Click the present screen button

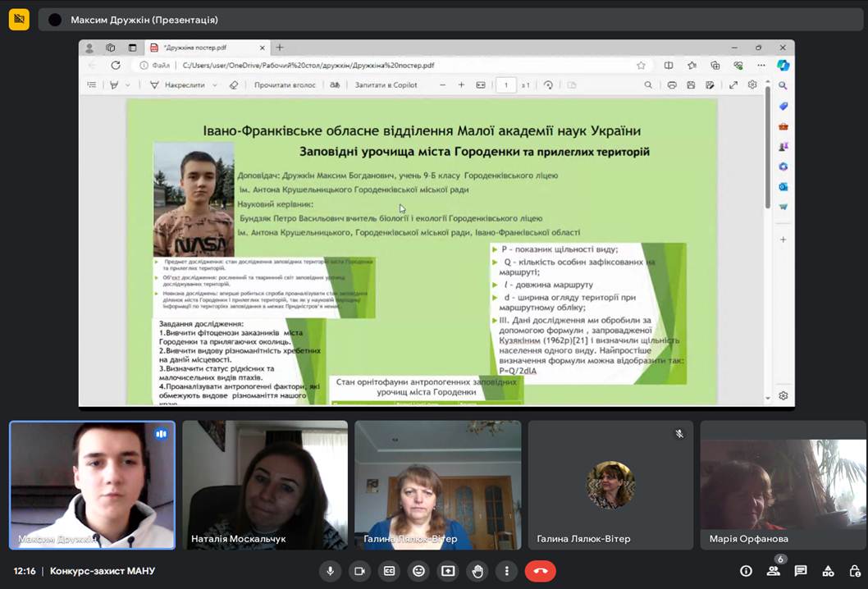[448, 571]
